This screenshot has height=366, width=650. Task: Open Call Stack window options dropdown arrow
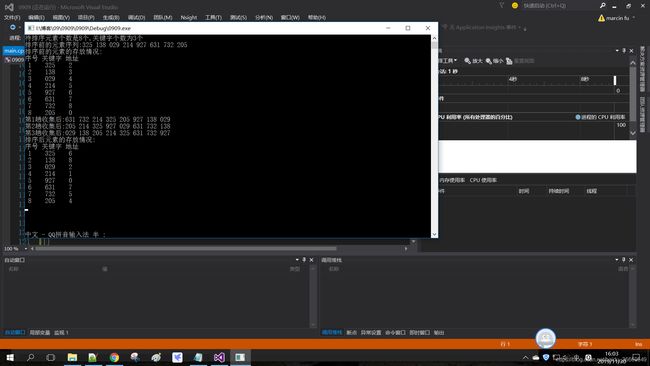(616, 259)
